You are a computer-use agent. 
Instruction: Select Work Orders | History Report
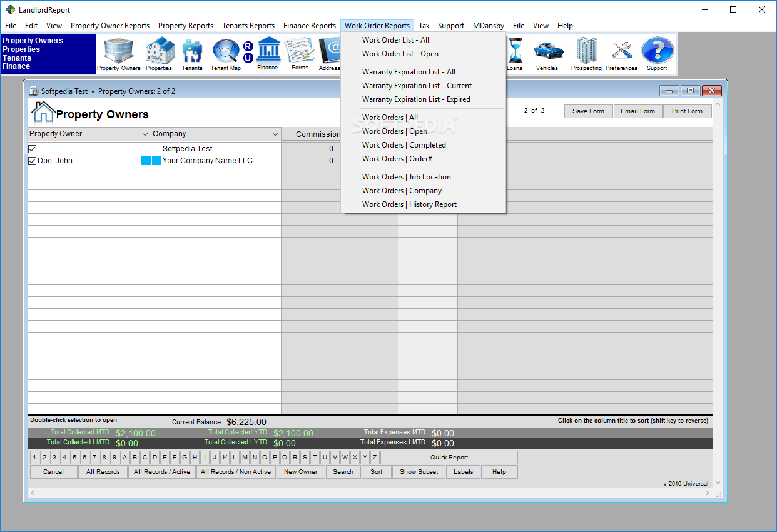coord(409,204)
